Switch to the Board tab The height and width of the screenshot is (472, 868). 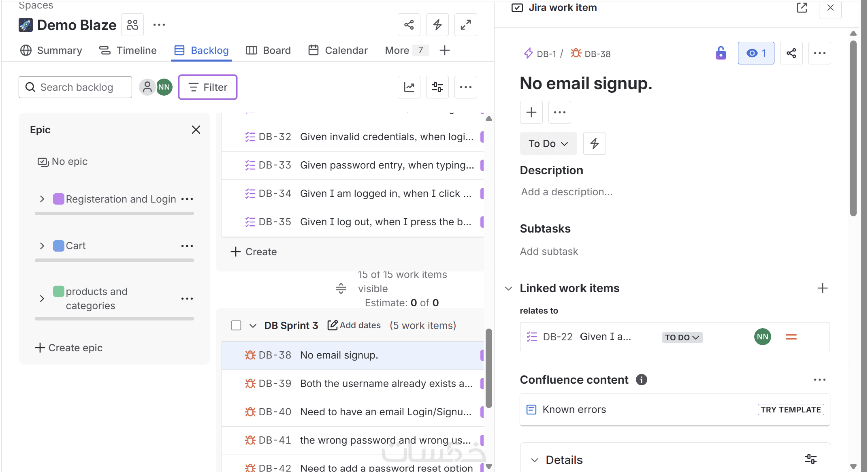[x=269, y=50]
